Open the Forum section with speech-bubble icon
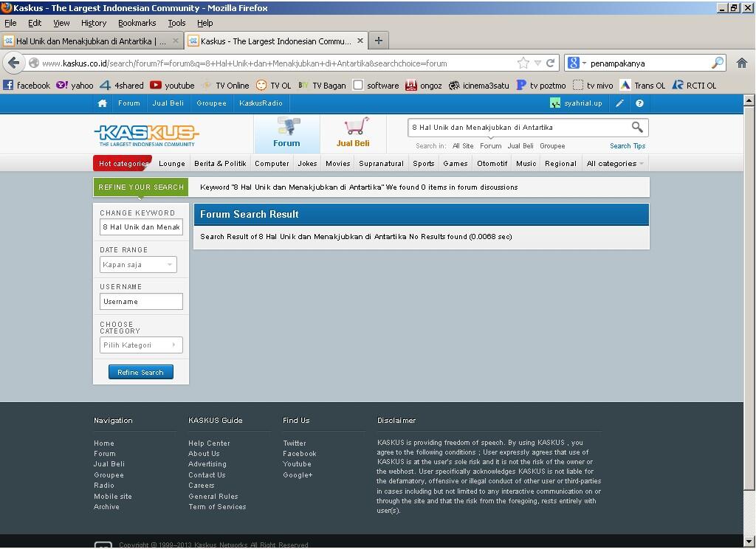Screen dimensions: 756x549 pyautogui.click(x=287, y=133)
